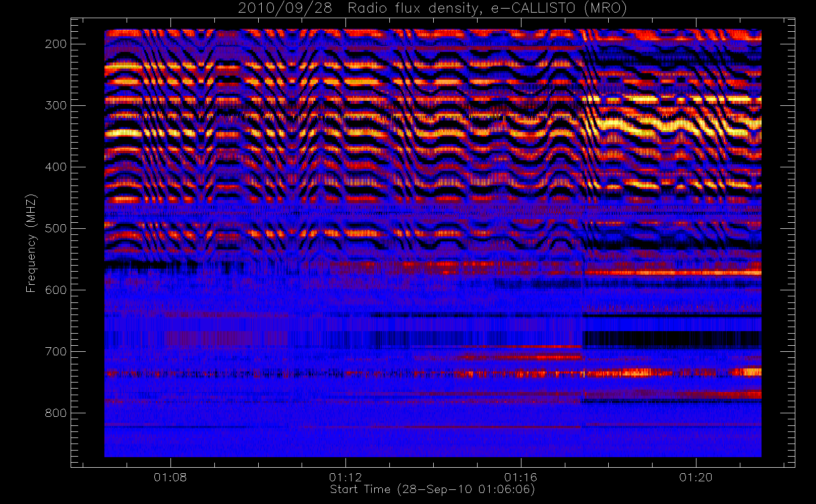Click the 01:08 time tick label

click(170, 477)
